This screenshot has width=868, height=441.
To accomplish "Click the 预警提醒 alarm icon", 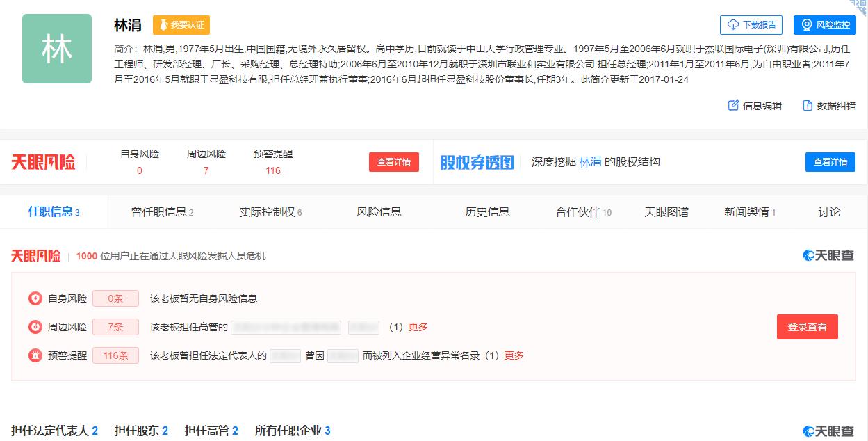I will pyautogui.click(x=35, y=355).
